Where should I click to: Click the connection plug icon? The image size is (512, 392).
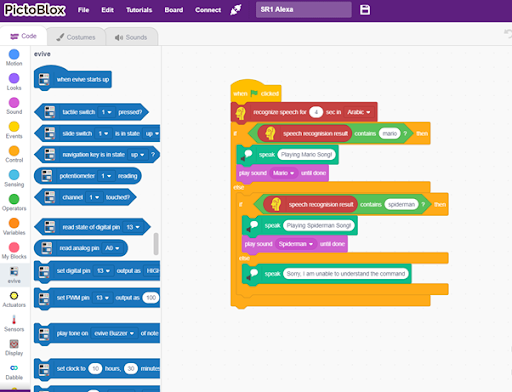point(236,10)
